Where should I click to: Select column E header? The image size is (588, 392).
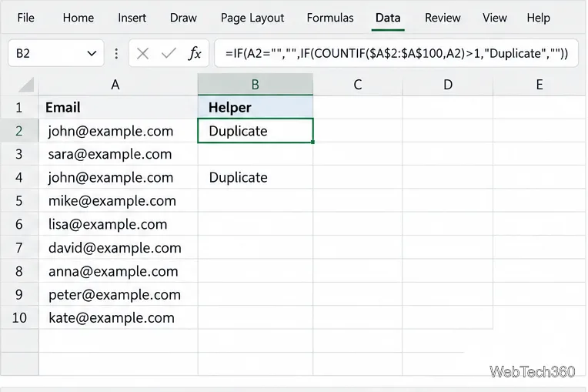540,85
